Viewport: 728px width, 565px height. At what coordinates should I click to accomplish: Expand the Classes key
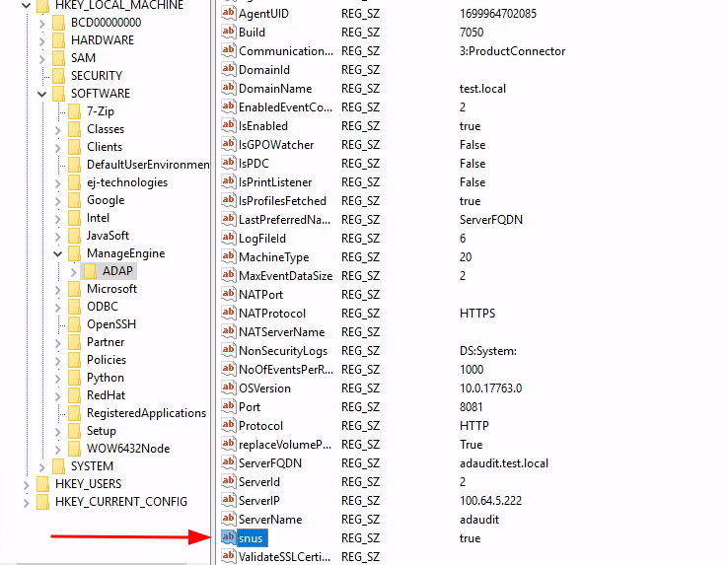(x=57, y=129)
